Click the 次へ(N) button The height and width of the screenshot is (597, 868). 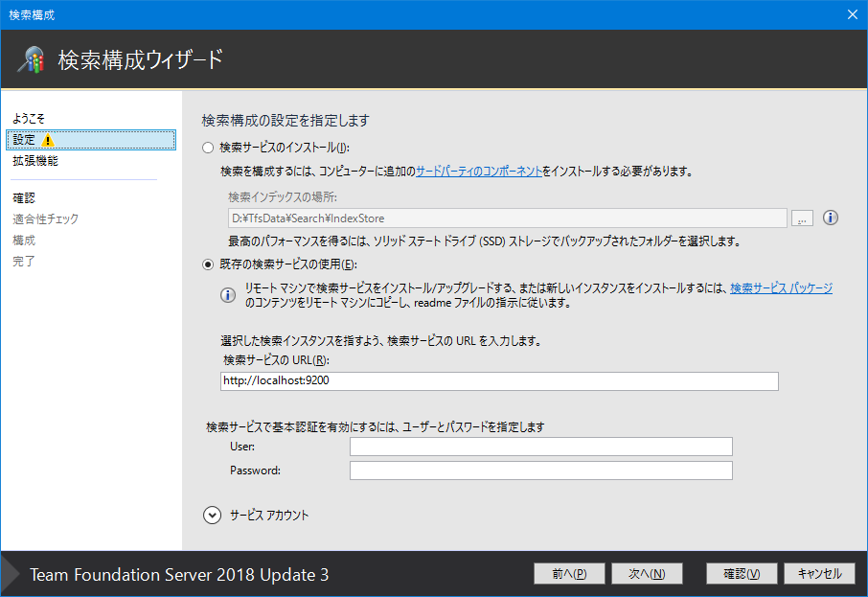pyautogui.click(x=647, y=574)
